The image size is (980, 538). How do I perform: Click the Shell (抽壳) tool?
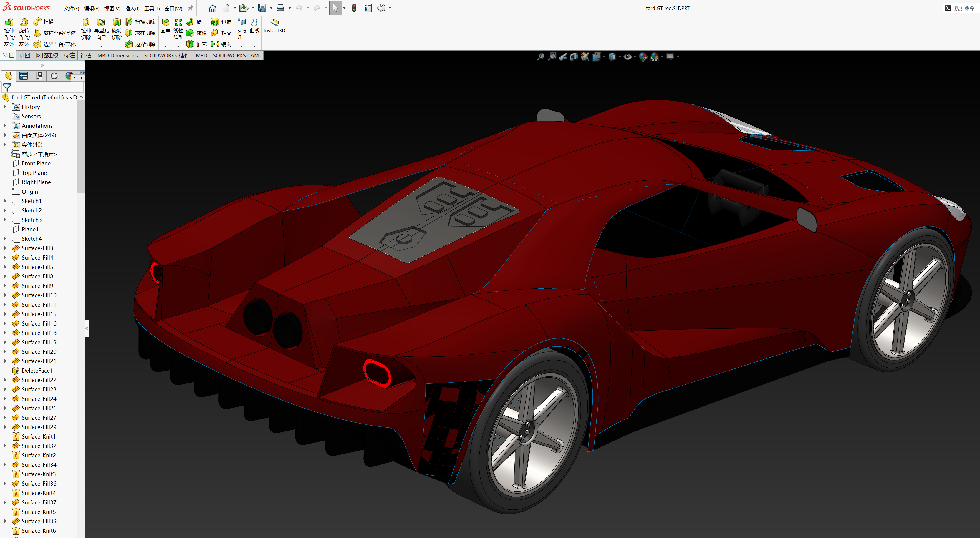coord(196,44)
